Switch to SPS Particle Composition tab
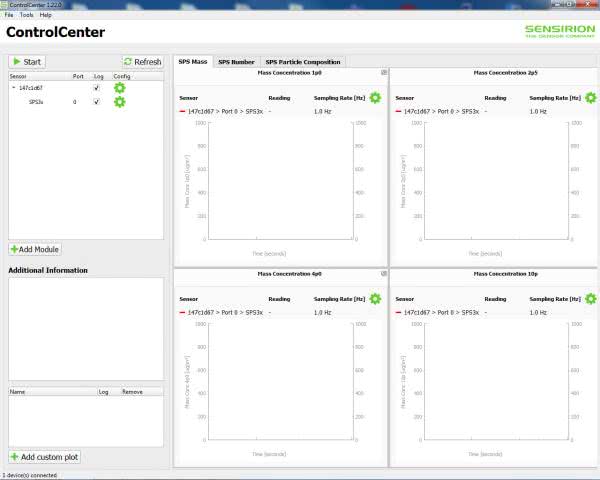600x480 pixels. coord(303,62)
